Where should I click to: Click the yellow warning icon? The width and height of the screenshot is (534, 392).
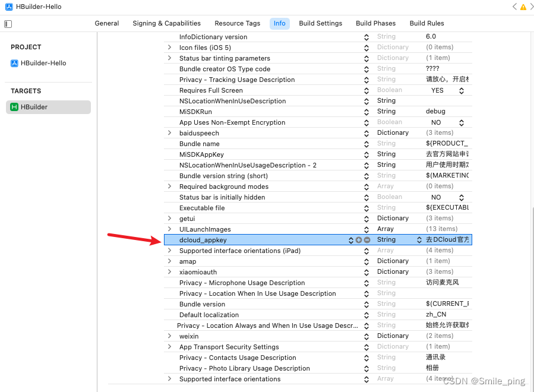(523, 7)
